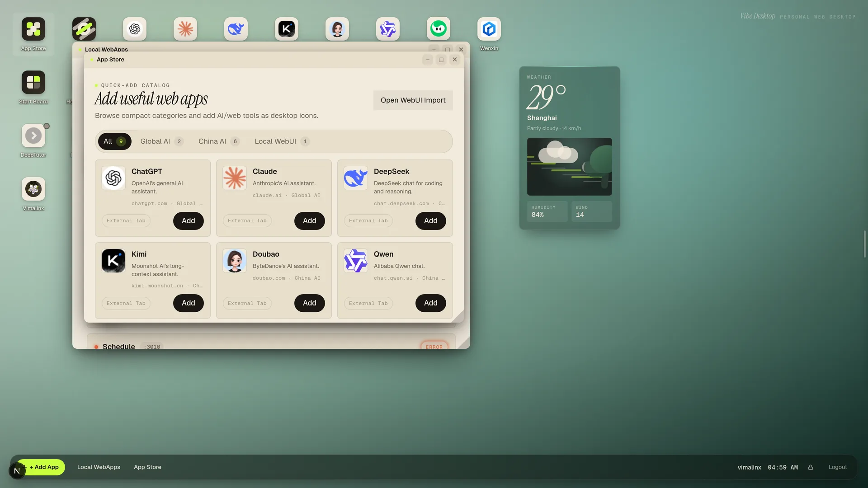868x488 pixels.
Task: Click External Tab tag on DeepSeek card
Action: tap(368, 221)
